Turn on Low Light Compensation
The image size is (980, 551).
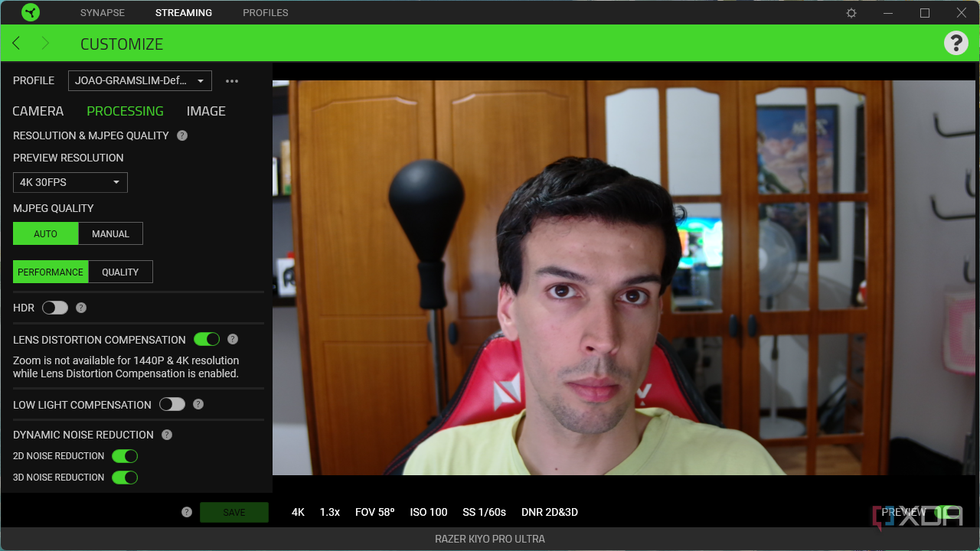coord(172,404)
